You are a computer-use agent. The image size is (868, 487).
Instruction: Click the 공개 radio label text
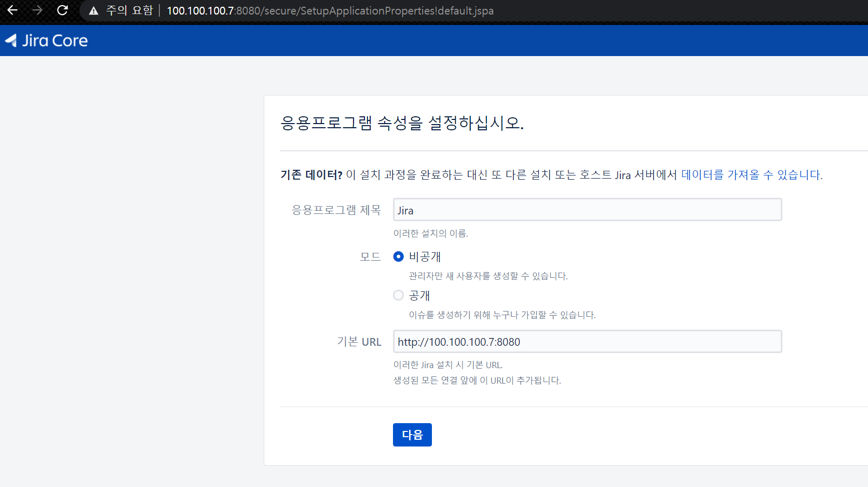[419, 295]
